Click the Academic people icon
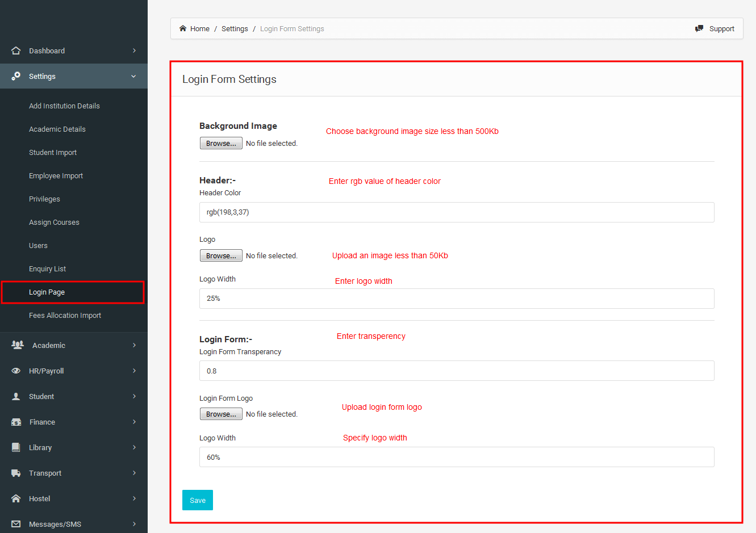756x533 pixels. [18, 345]
